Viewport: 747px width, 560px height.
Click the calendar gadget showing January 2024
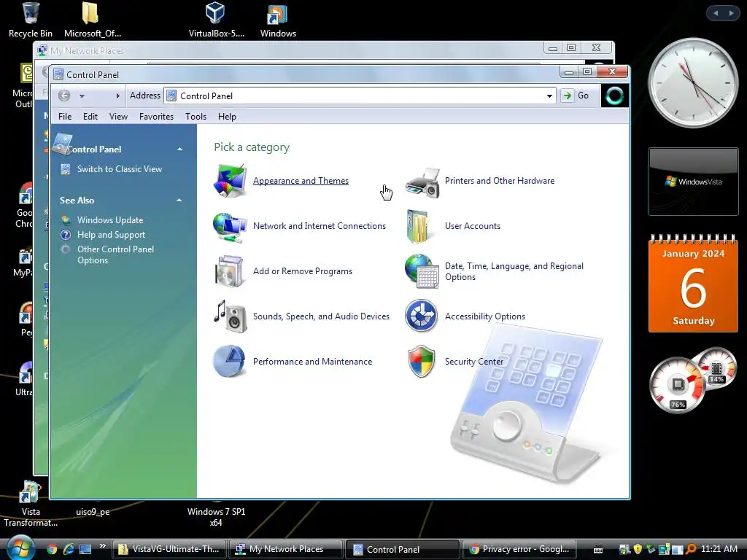[x=693, y=283]
